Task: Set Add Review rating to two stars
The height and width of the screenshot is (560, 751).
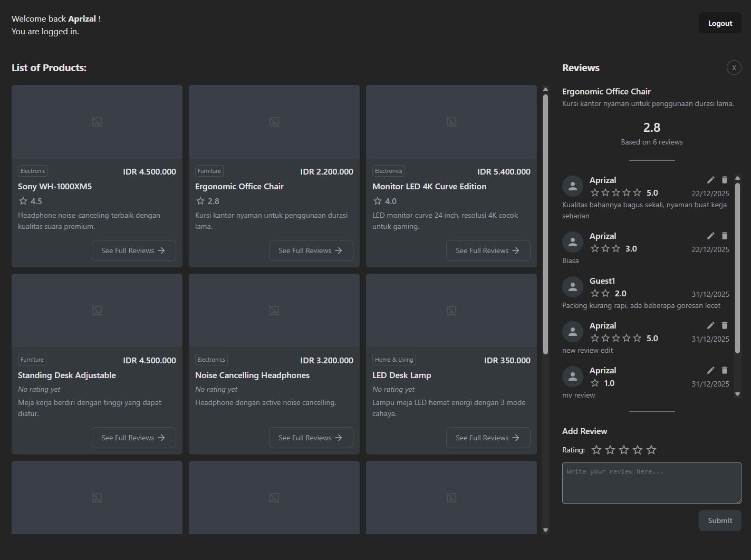Action: point(610,450)
